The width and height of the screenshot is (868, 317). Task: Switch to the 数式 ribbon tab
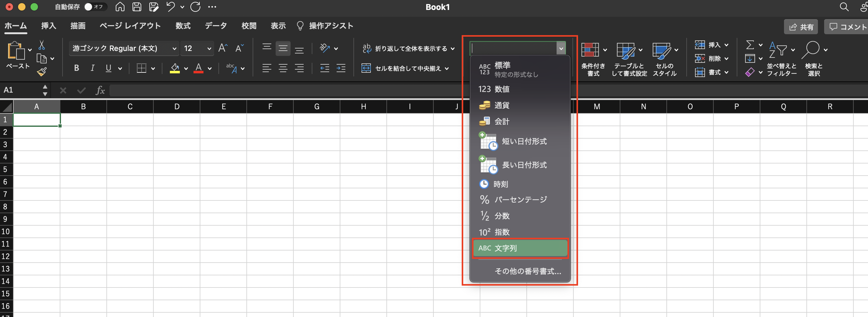point(183,26)
